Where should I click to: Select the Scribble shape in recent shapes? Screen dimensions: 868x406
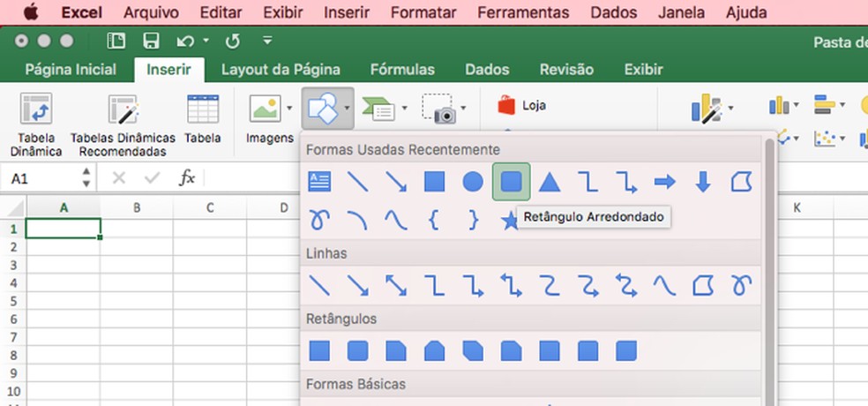[319, 221]
